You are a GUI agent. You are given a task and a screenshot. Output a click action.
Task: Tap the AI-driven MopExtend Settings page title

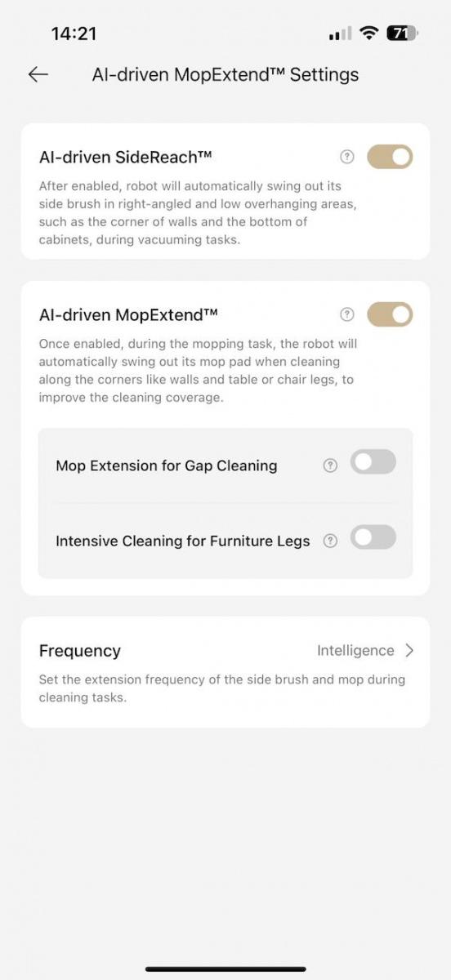click(225, 74)
